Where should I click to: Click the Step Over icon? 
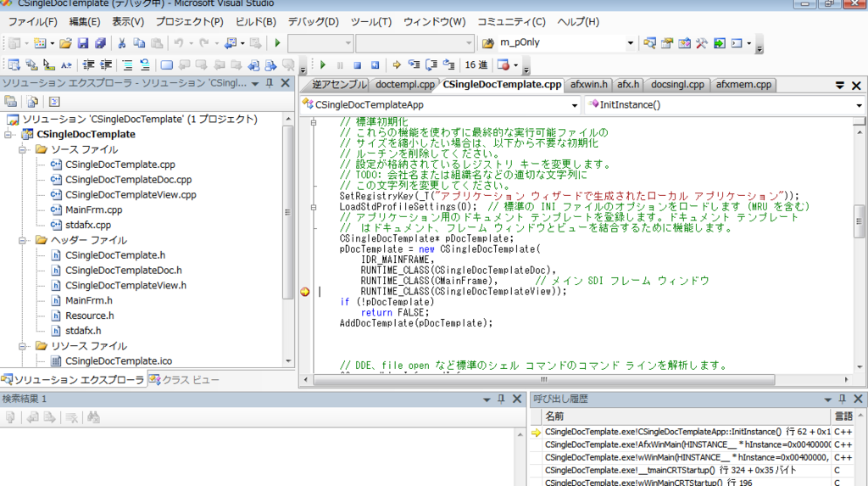pyautogui.click(x=431, y=64)
